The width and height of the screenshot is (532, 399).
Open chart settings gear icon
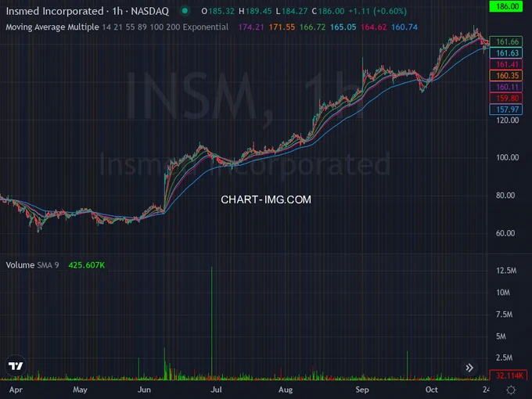click(510, 388)
